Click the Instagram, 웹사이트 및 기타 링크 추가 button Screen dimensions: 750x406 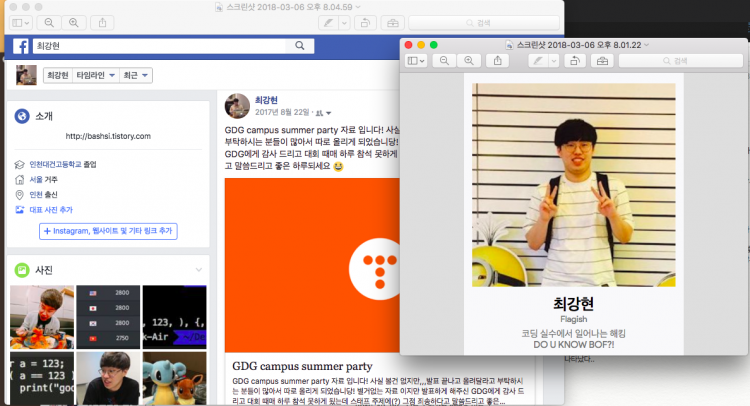[x=108, y=231]
